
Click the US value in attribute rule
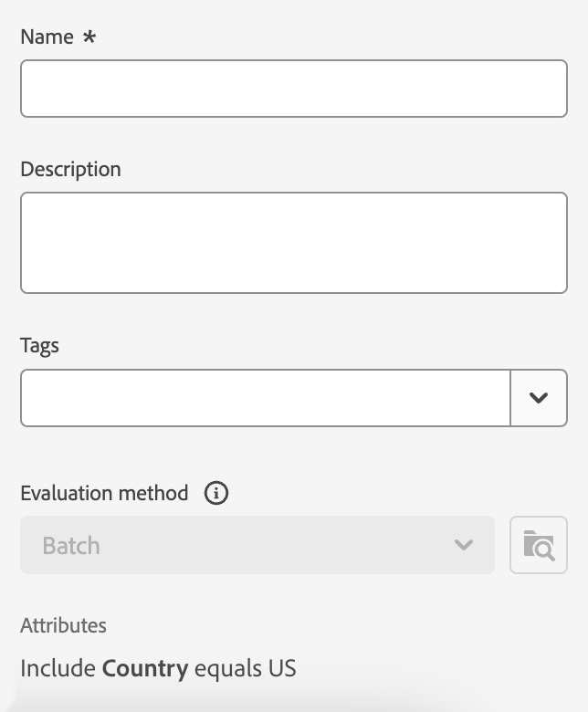click(282, 668)
